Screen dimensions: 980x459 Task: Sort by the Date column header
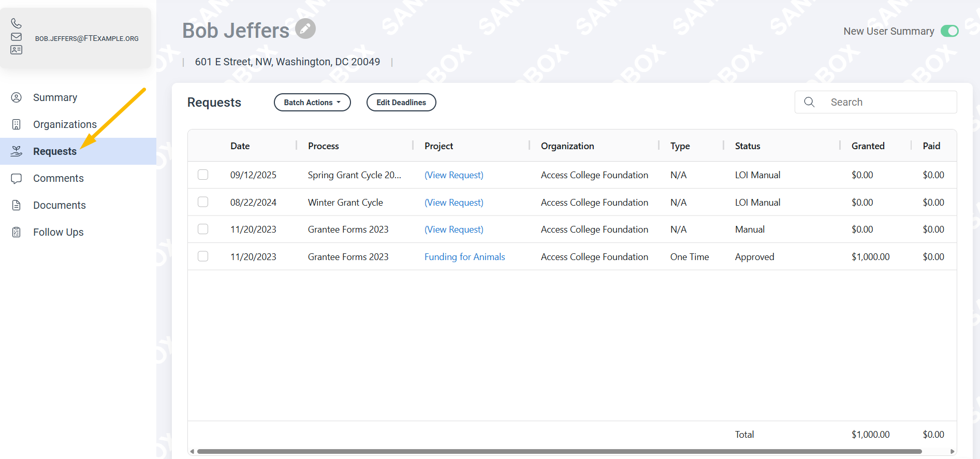tap(240, 146)
